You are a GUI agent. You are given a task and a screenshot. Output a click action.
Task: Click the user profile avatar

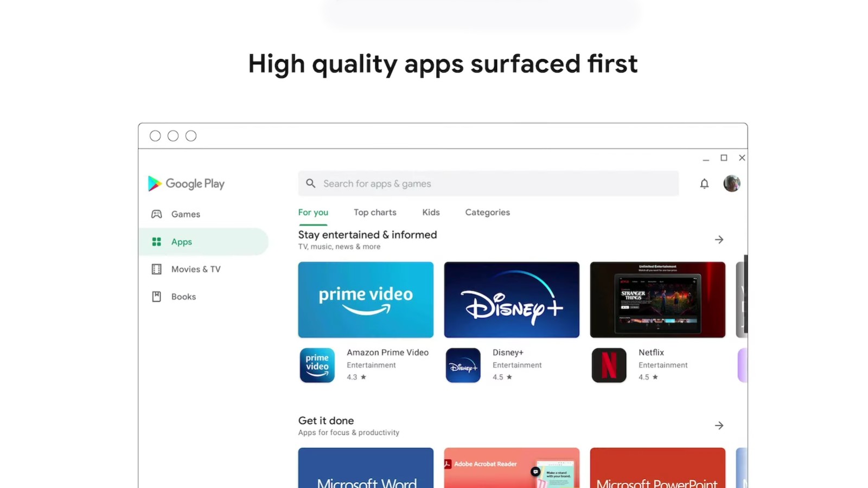731,183
